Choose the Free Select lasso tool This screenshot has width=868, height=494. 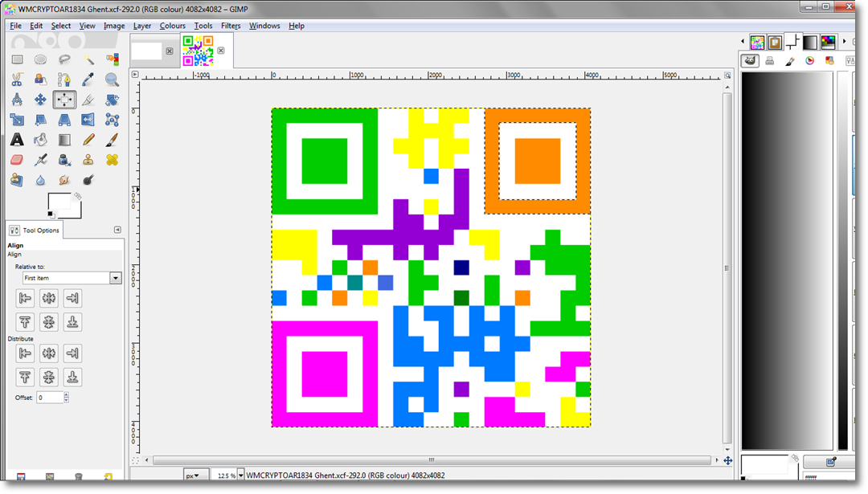[x=64, y=59]
